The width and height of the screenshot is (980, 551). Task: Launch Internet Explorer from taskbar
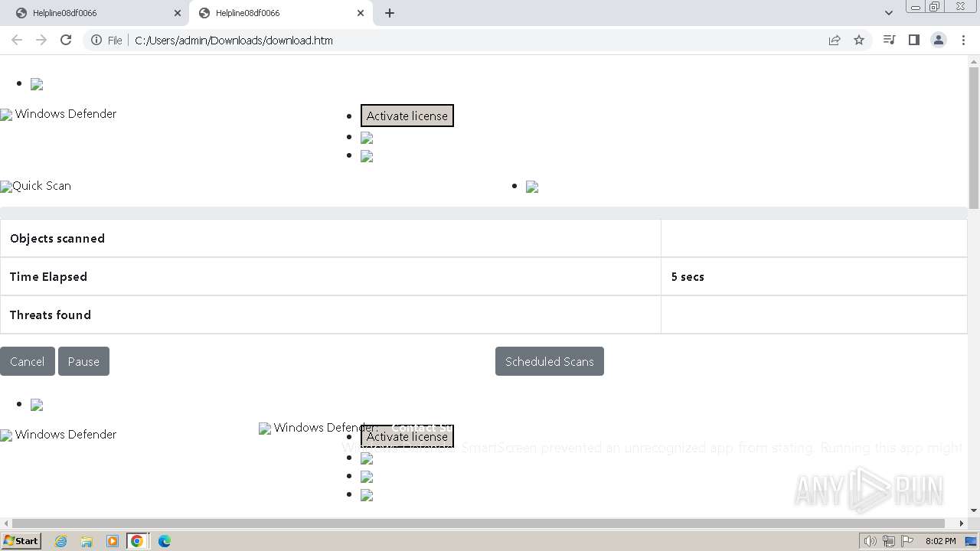coord(61,541)
